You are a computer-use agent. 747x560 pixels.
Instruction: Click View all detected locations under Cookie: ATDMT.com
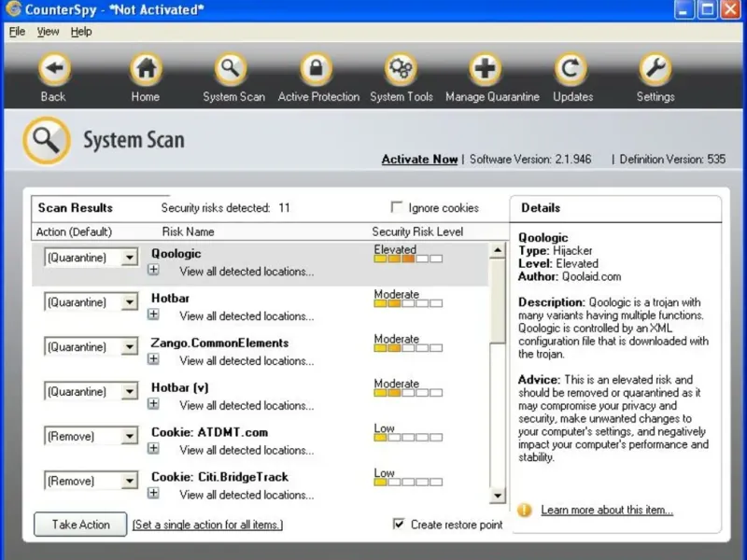(247, 450)
